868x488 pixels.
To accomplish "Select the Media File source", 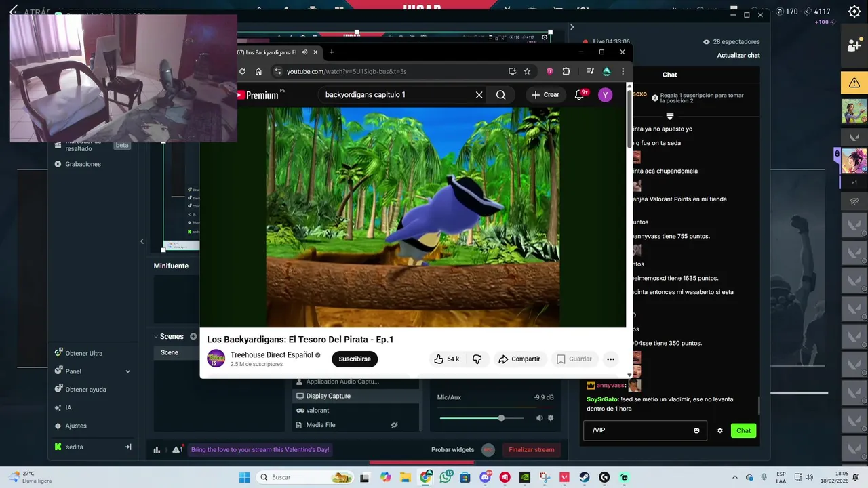I will tap(356, 425).
